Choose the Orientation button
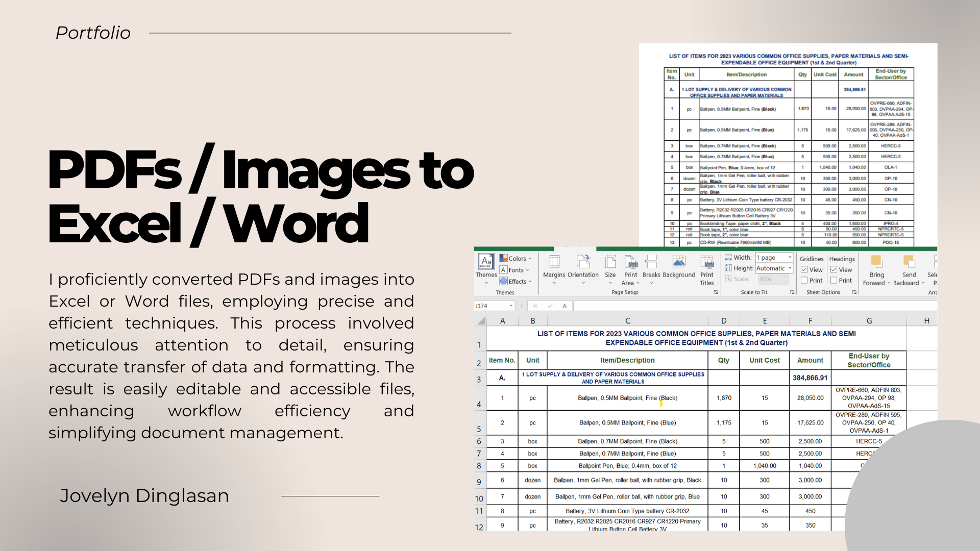This screenshot has height=551, width=980. coord(583,269)
